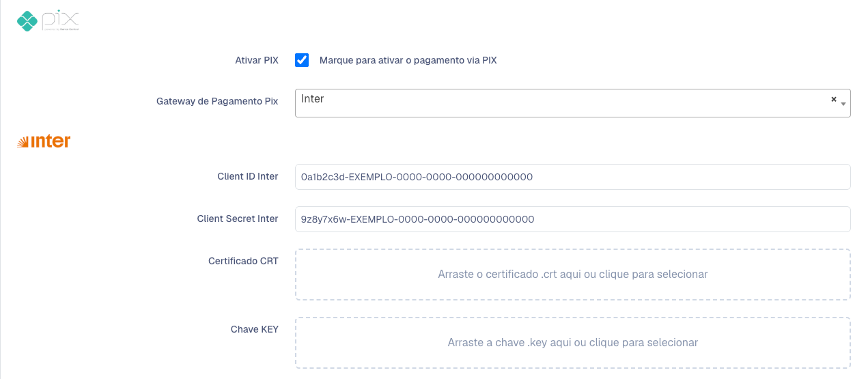The height and width of the screenshot is (379, 868).
Task: Clear the Inter gateway selection with x
Action: pyautogui.click(x=833, y=99)
